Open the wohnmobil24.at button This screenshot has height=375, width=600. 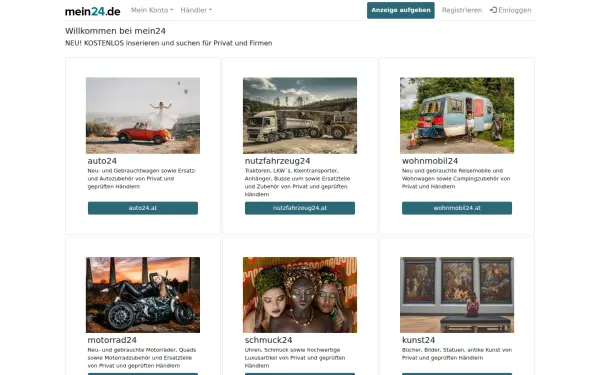[457, 208]
